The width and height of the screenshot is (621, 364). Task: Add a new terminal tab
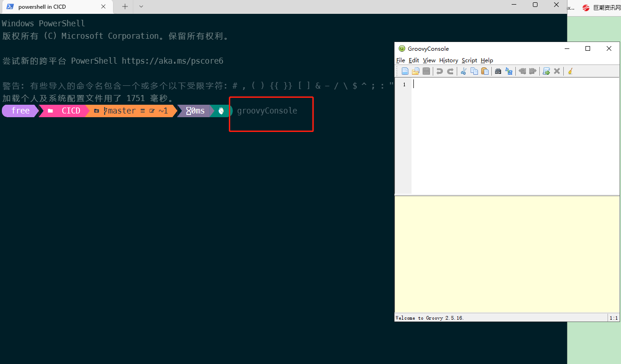tap(125, 6)
